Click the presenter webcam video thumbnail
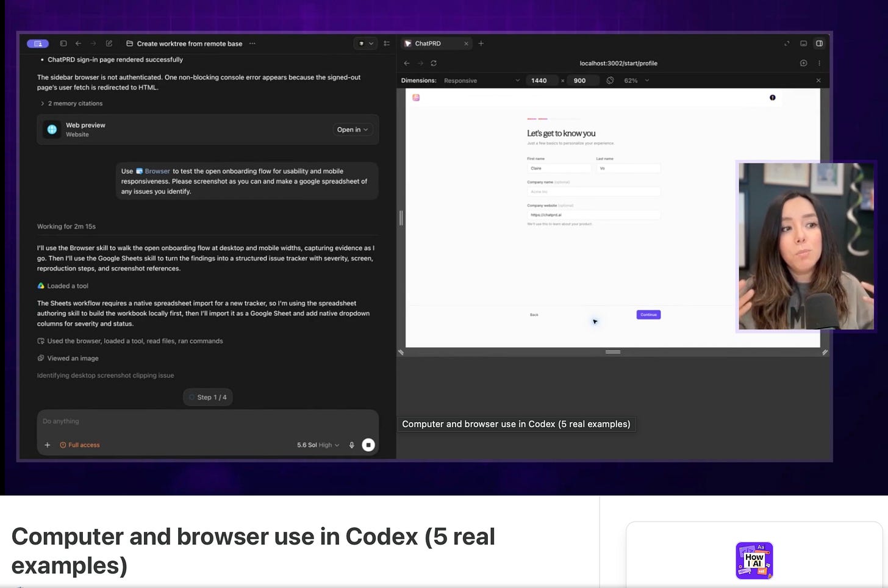 [x=806, y=246]
